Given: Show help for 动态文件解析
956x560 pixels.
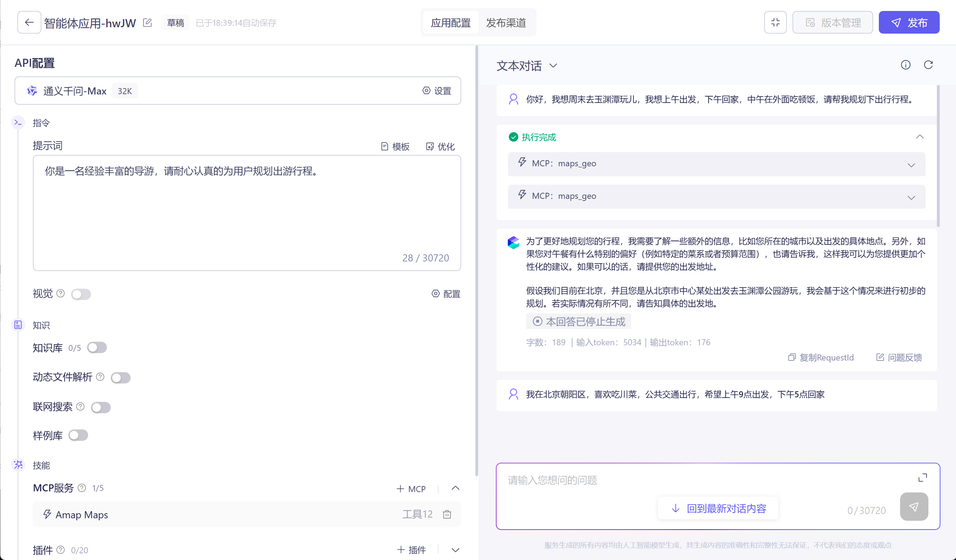Looking at the screenshot, I should point(100,377).
